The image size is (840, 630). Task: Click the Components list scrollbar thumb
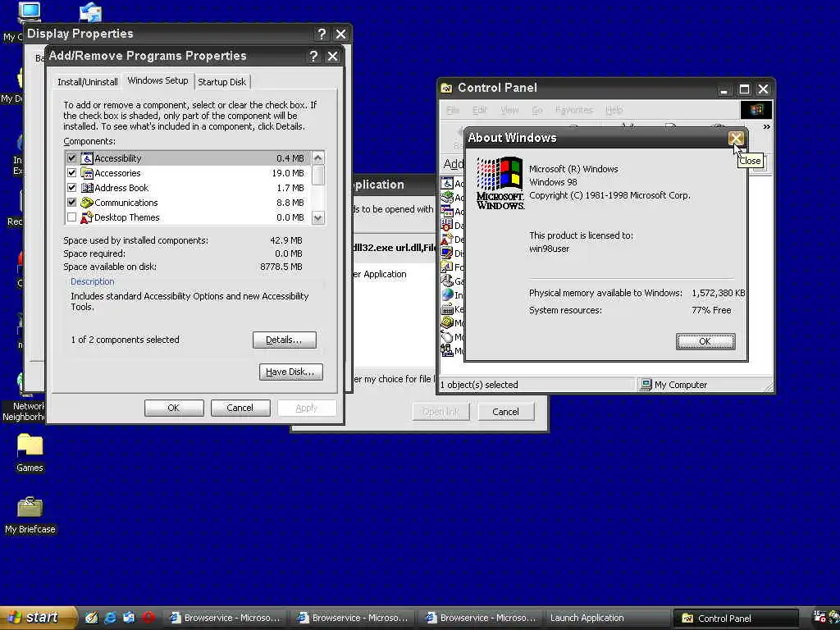(318, 175)
